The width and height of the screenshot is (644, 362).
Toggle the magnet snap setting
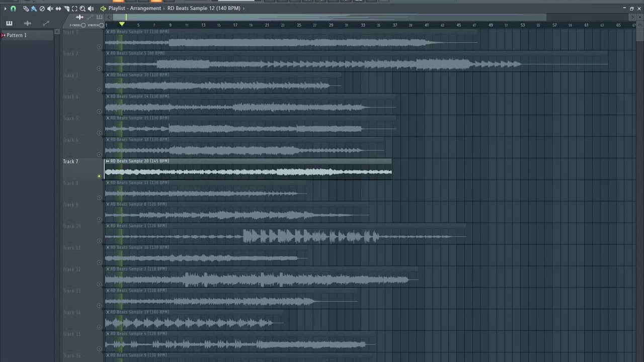(13, 9)
